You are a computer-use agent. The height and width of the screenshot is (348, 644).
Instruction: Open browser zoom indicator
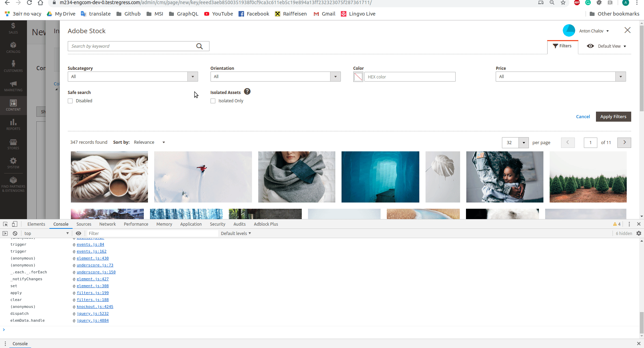[x=552, y=3]
